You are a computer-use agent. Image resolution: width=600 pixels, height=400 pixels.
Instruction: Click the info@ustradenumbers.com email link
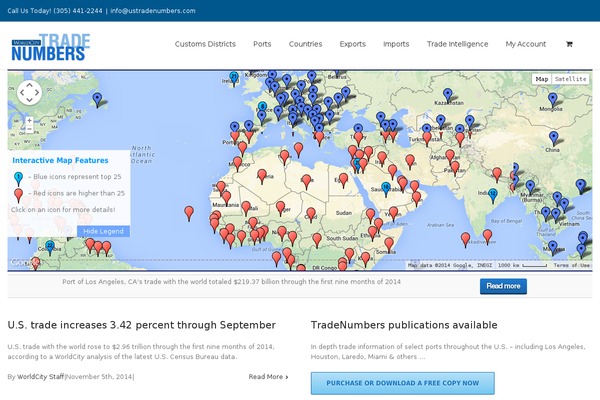click(x=153, y=11)
